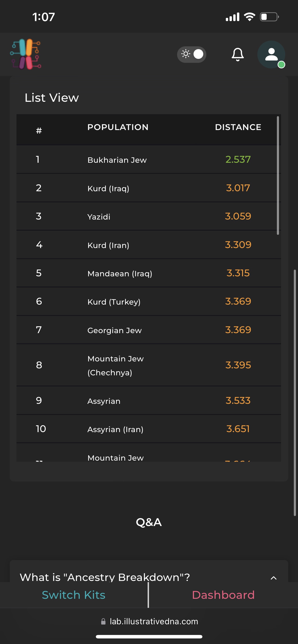298x644 pixels.
Task: Open the notifications bell
Action: click(x=237, y=54)
